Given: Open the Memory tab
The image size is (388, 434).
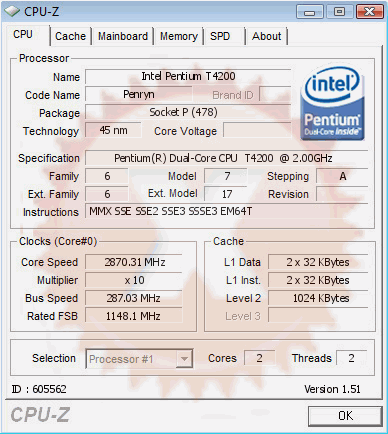Looking at the screenshot, I should 179,36.
